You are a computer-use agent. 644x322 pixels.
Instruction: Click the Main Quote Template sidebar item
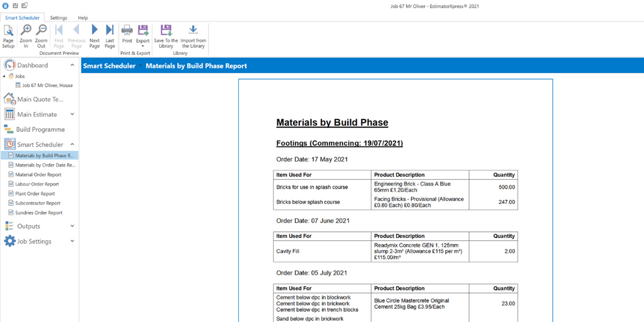click(40, 99)
